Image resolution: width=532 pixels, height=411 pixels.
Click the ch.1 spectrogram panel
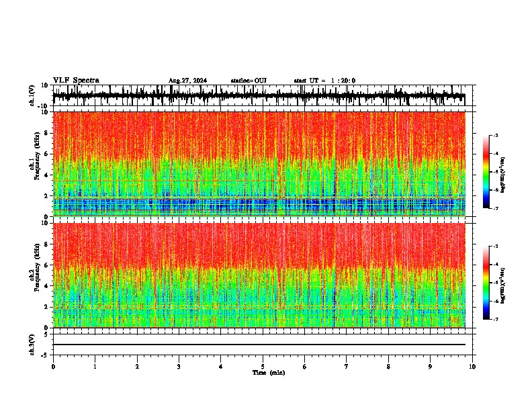point(259,164)
